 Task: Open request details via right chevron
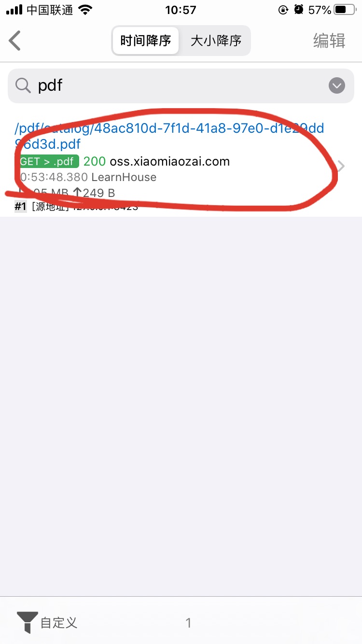[341, 166]
